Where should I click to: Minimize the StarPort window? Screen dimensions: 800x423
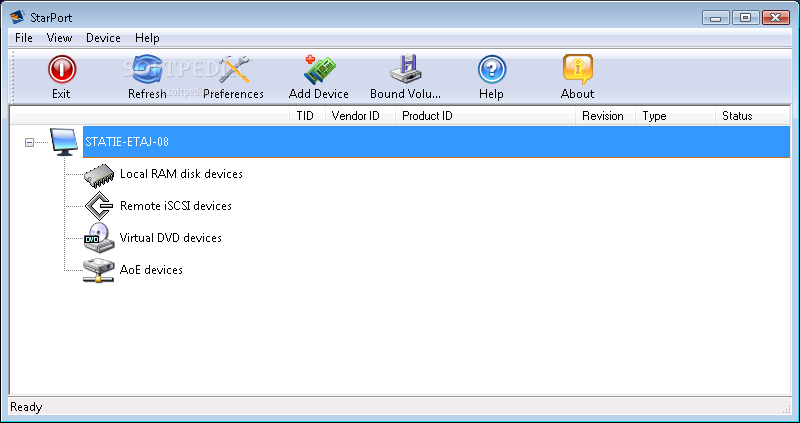716,18
